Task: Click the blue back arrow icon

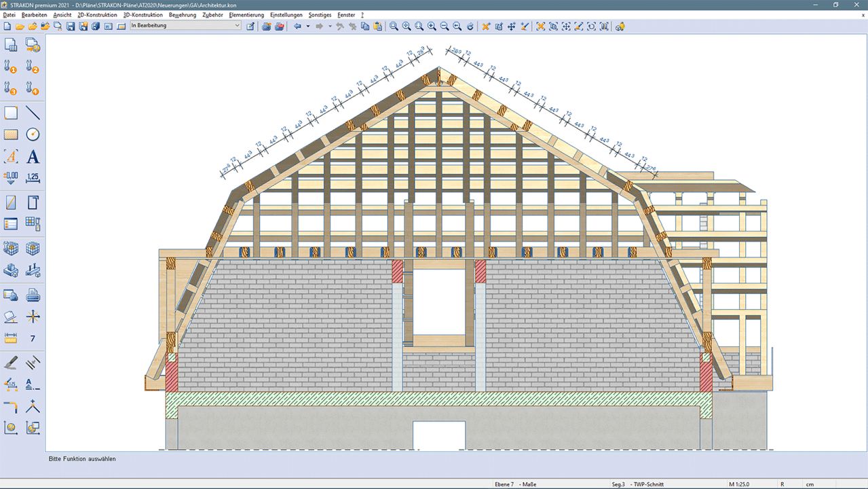Action: pyautogui.click(x=297, y=26)
